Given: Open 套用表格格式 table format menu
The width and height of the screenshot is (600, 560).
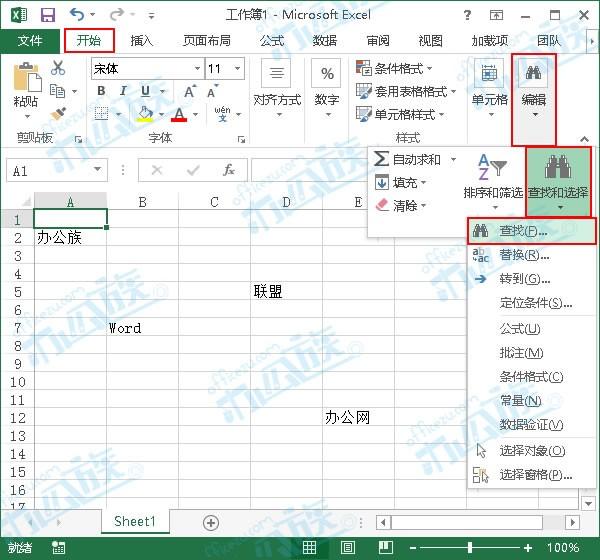Looking at the screenshot, I should [406, 91].
